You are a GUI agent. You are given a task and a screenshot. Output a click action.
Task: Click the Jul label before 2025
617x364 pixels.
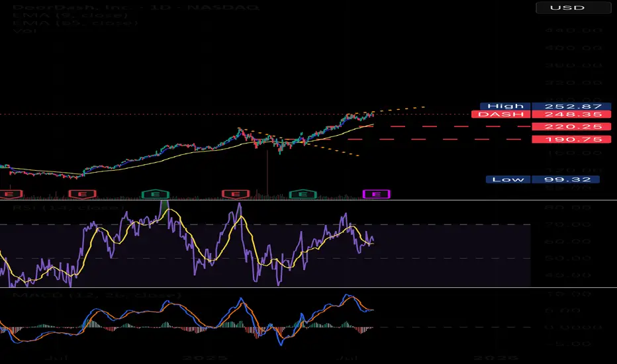(57, 357)
